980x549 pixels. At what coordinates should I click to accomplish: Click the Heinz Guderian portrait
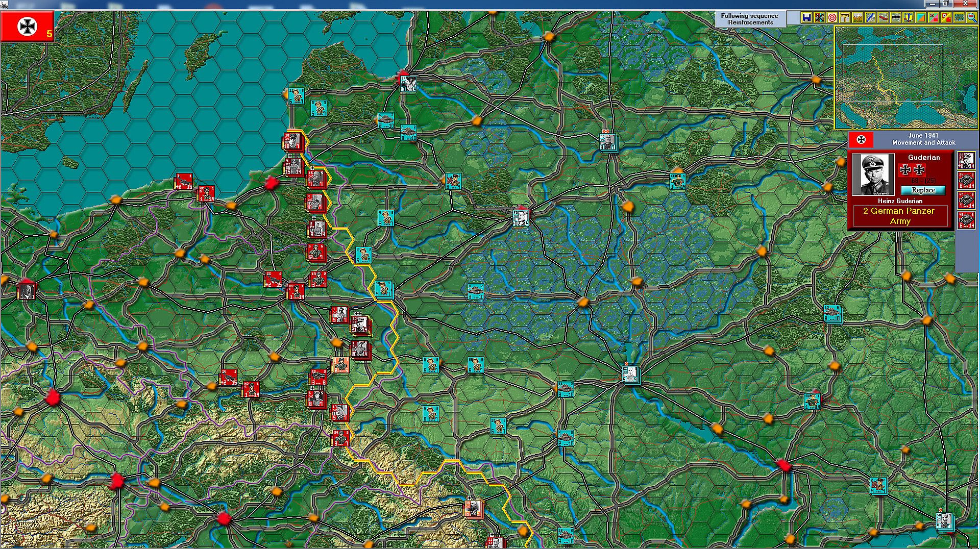pos(873,174)
